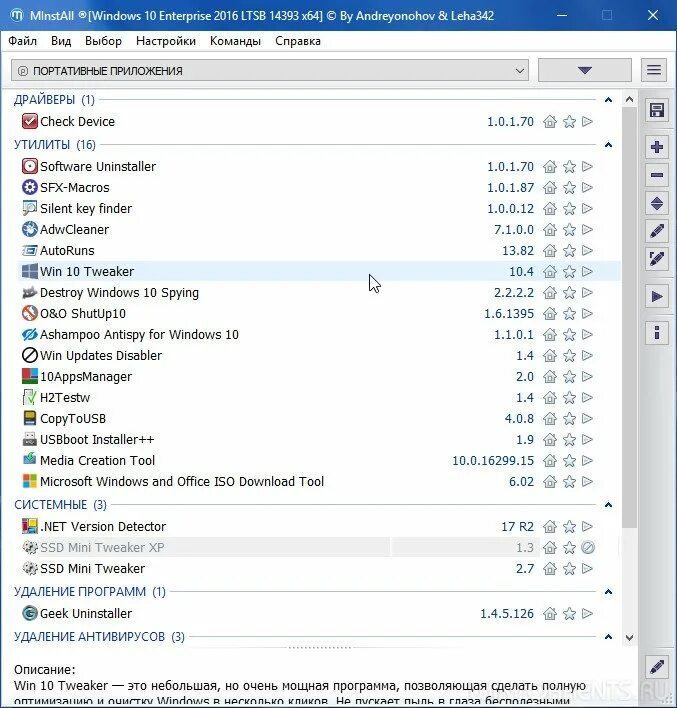Open the Справка menu
Image resolution: width=677 pixels, height=708 pixels.
click(298, 41)
